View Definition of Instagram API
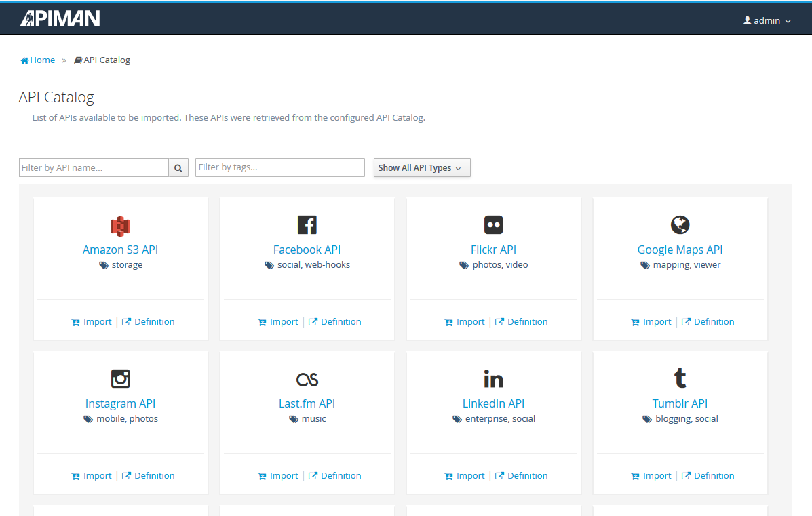 click(x=149, y=475)
